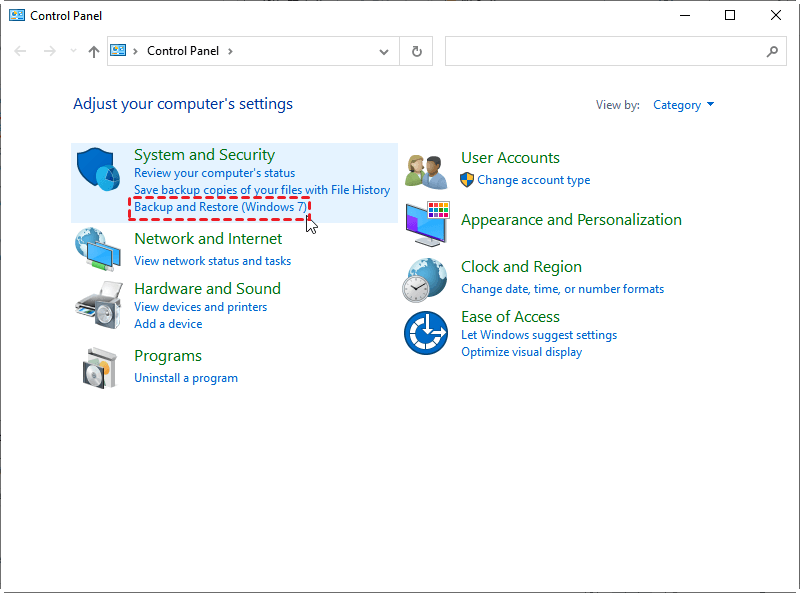Click the Network and Internet globe icon
The image size is (800, 593).
[x=99, y=249]
